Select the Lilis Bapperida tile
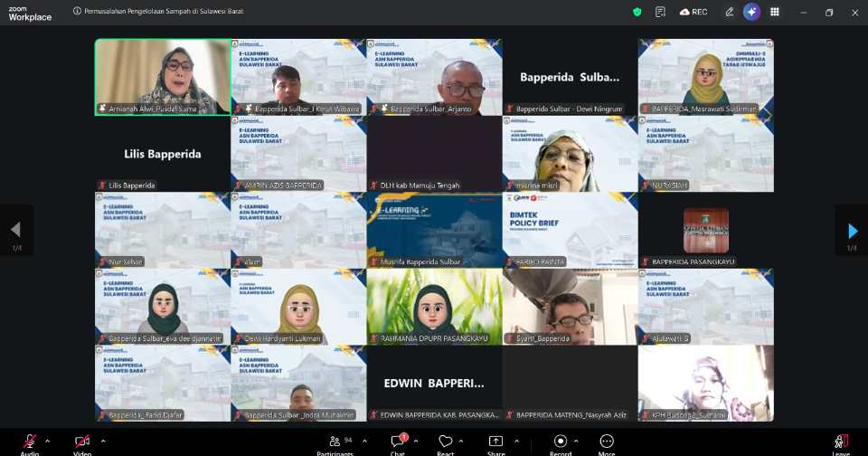 [x=163, y=154]
